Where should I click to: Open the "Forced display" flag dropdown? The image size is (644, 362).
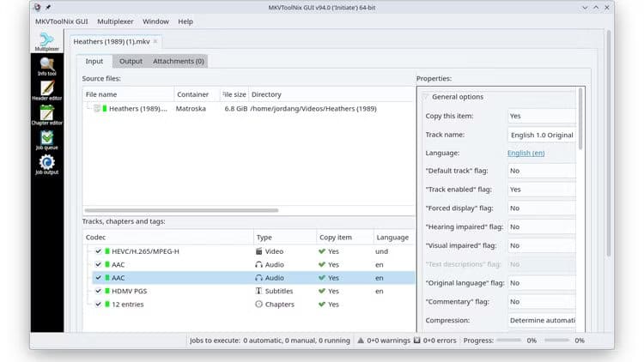coord(542,208)
